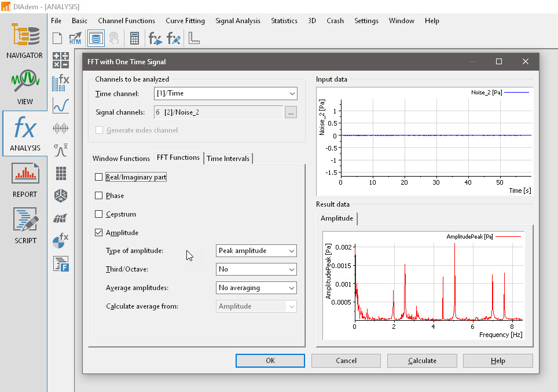Image resolution: width=558 pixels, height=392 pixels.
Task: Click the calculator icon in toolbar
Action: pos(134,39)
